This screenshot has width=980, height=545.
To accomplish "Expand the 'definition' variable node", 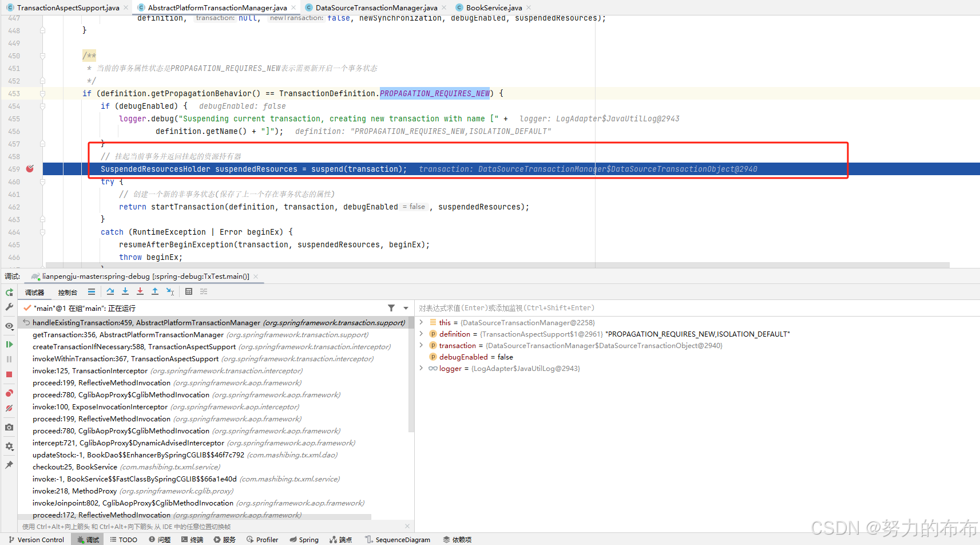I will [422, 334].
